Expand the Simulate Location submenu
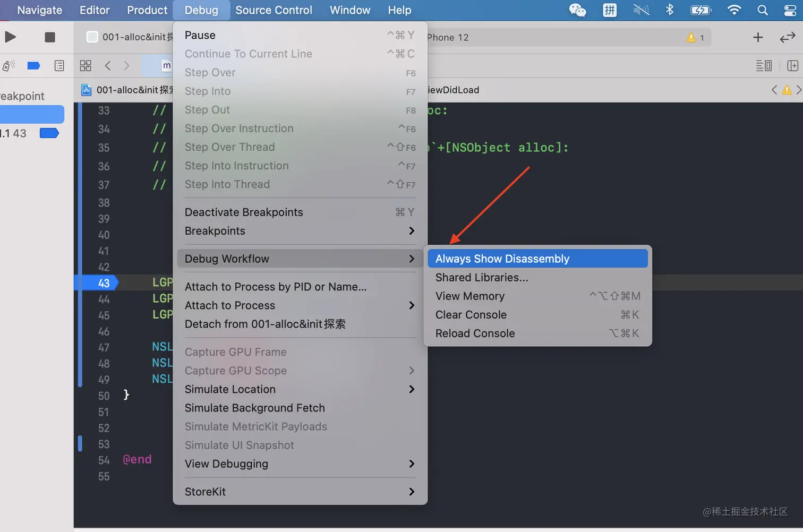 point(300,389)
